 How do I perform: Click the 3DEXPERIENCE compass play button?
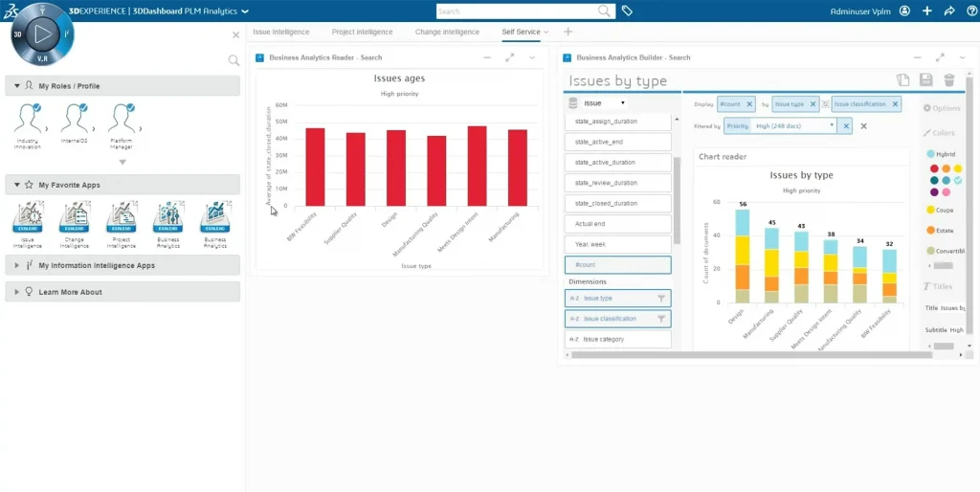pyautogui.click(x=41, y=34)
